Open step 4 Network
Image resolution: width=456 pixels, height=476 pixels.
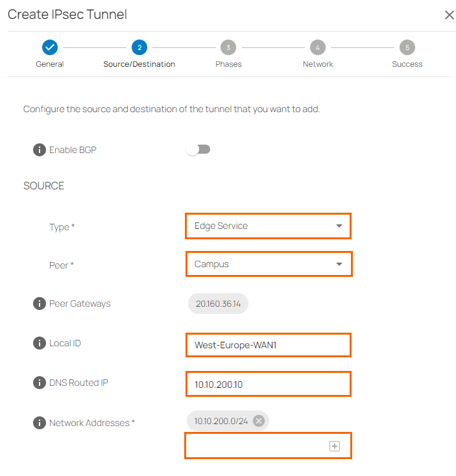317,47
